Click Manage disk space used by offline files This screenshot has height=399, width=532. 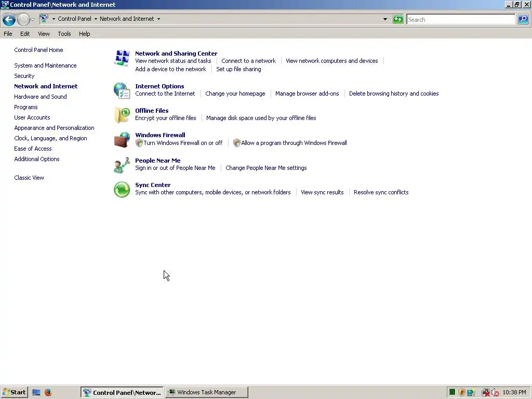click(261, 118)
